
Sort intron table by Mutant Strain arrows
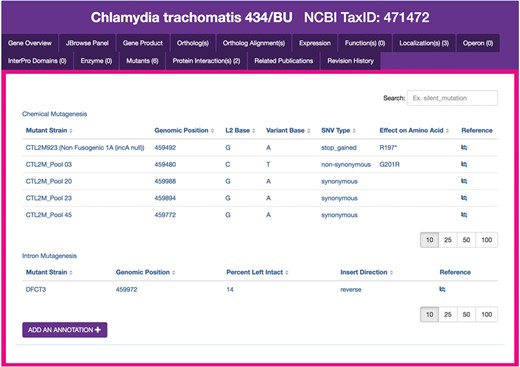click(71, 273)
